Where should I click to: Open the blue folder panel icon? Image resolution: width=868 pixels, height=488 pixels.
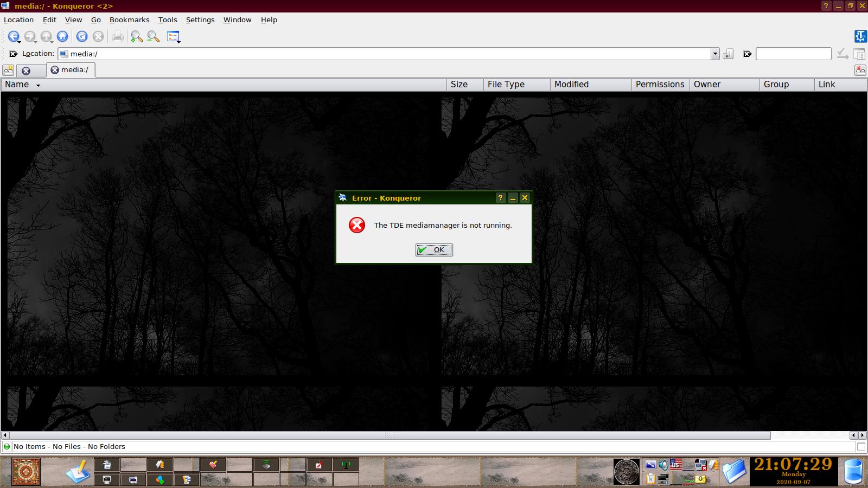coord(734,471)
